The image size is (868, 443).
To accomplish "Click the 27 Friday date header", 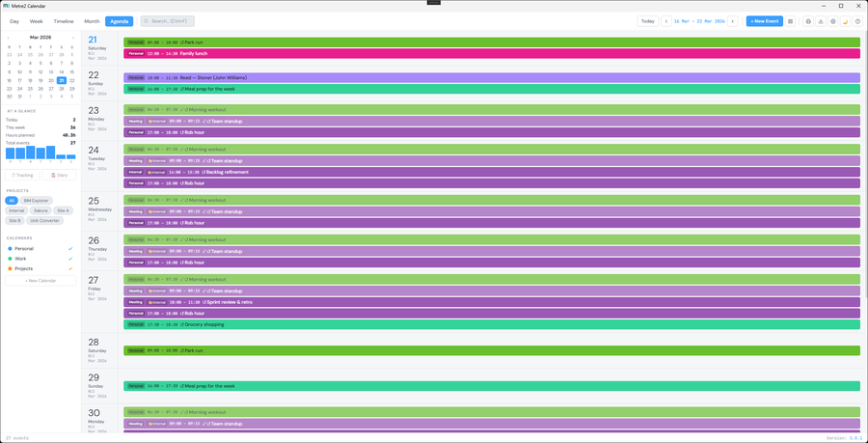I will [98, 289].
